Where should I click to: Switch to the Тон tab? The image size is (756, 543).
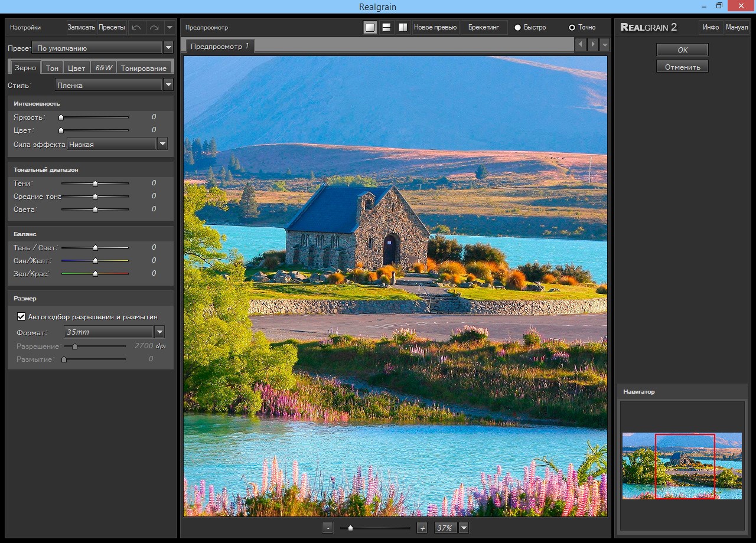point(52,68)
